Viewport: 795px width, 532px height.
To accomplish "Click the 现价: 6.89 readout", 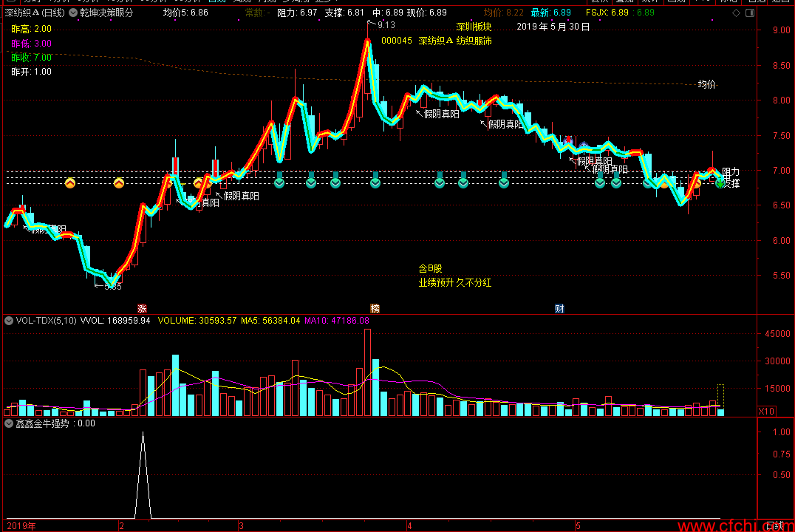I will (x=427, y=13).
